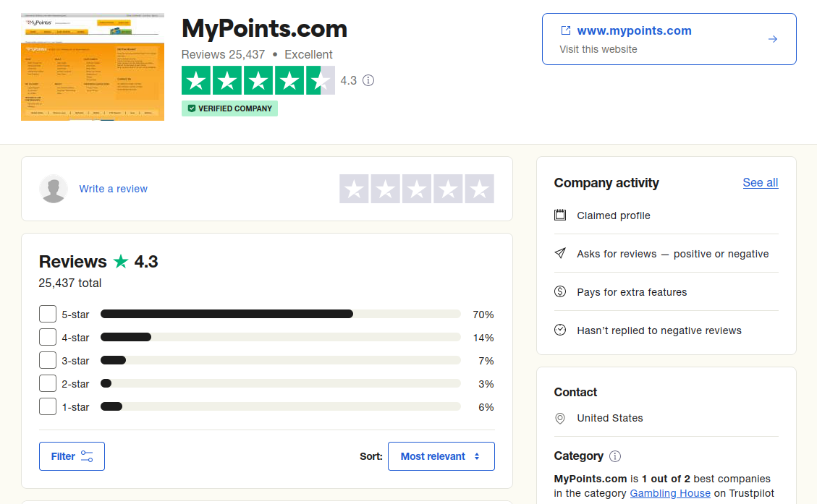817x504 pixels.
Task: Click the external-link icon before www.mypoints.com
Action: (x=567, y=30)
